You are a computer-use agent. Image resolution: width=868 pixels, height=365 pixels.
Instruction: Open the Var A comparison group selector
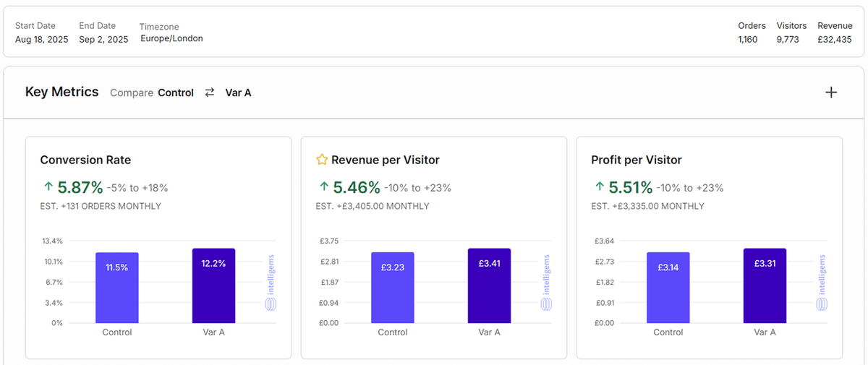(x=238, y=93)
